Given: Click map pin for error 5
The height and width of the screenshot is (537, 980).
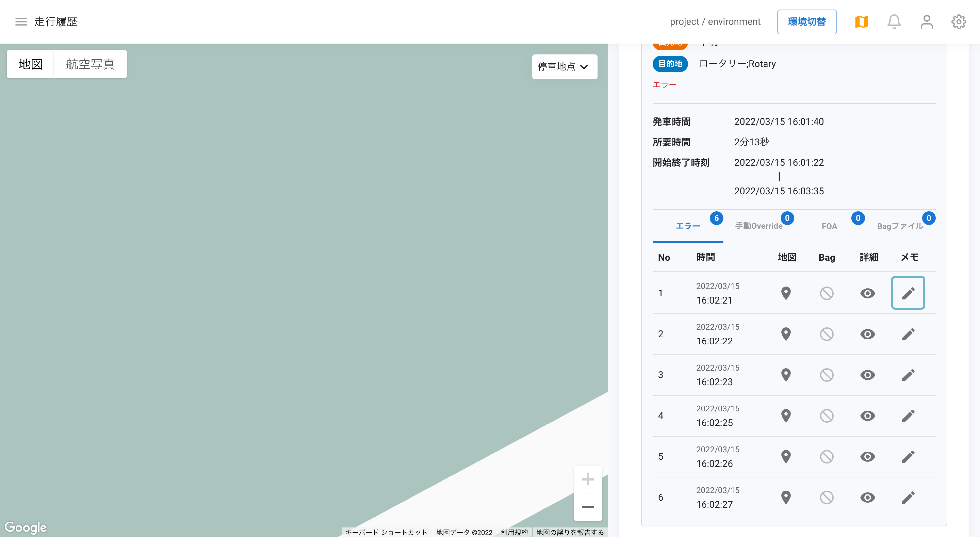Looking at the screenshot, I should coord(786,457).
